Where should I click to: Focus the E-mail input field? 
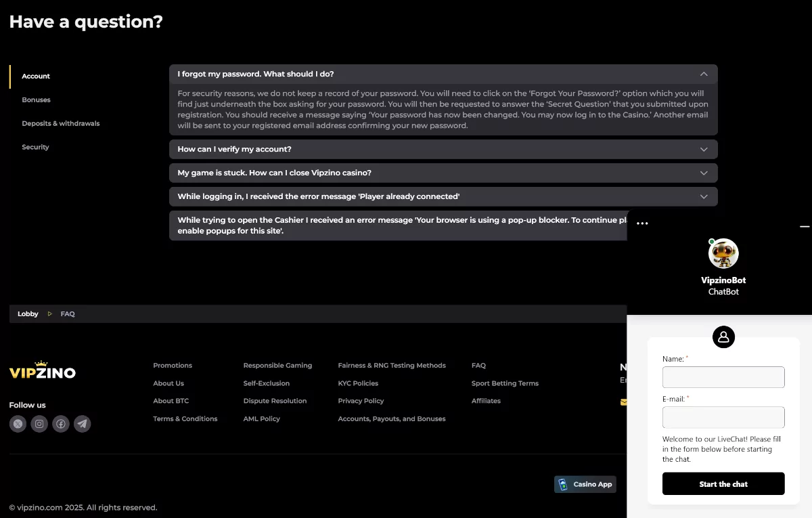pos(723,417)
